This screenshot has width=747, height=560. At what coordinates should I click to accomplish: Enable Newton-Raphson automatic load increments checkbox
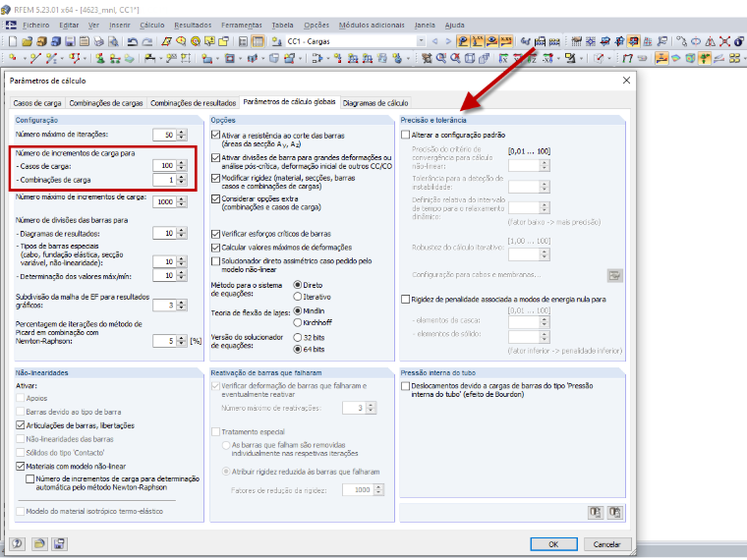[30, 478]
